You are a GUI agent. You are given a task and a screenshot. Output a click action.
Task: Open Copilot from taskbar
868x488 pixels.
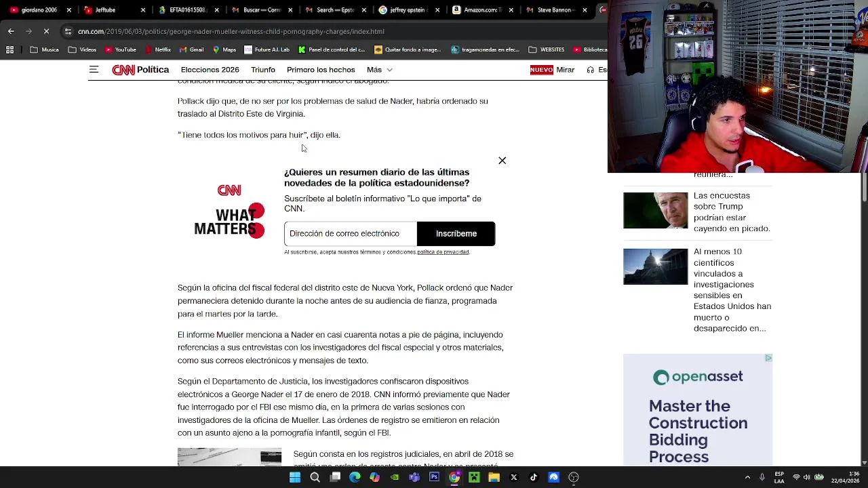374,477
